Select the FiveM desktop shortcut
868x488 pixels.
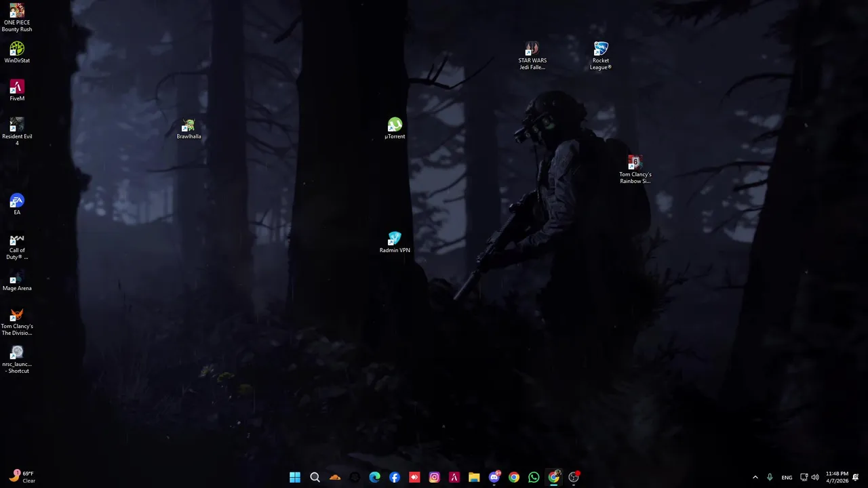(17, 91)
